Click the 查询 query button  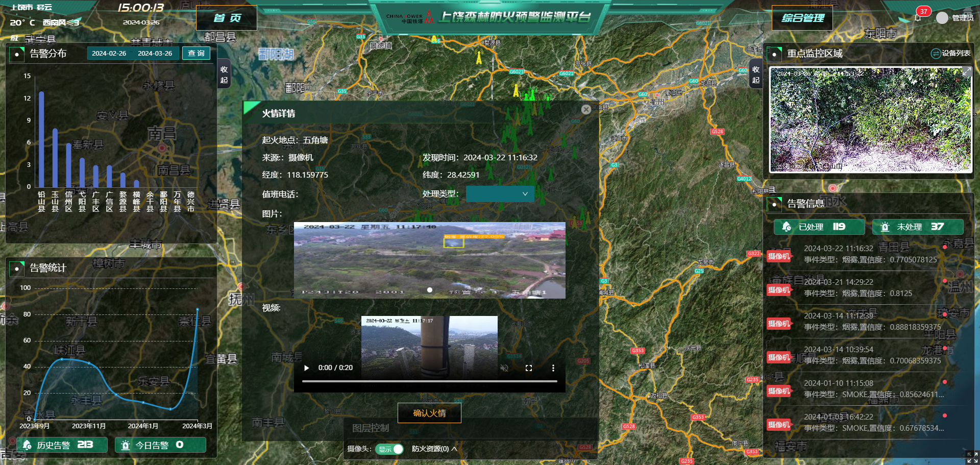197,53
